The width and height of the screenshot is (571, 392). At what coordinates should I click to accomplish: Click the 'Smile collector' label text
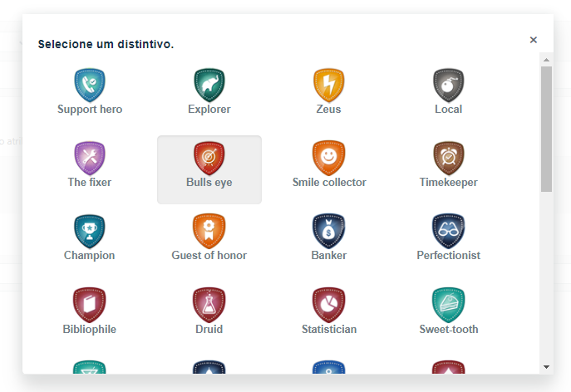tap(329, 182)
